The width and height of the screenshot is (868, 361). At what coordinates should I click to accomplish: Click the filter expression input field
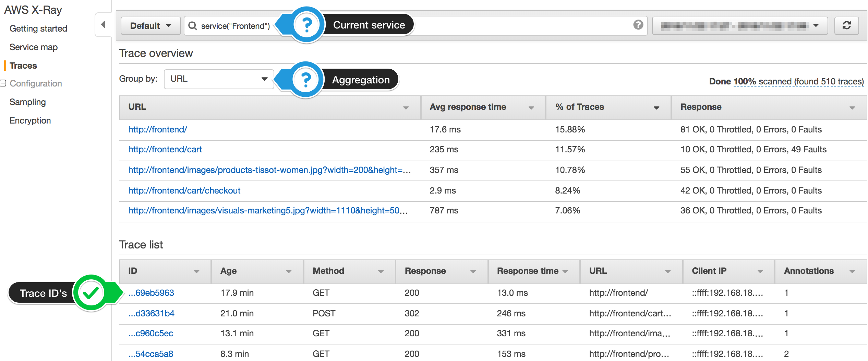tap(415, 26)
